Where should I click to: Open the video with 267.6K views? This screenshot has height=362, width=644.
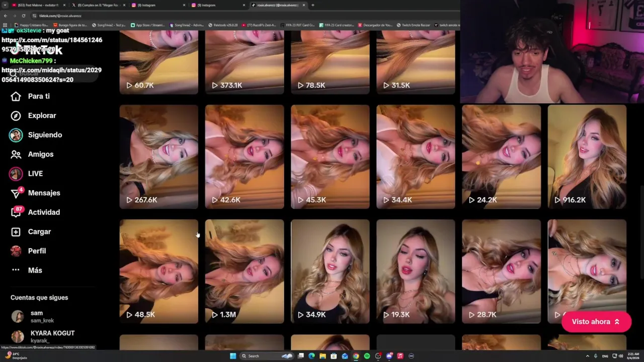coord(158,156)
